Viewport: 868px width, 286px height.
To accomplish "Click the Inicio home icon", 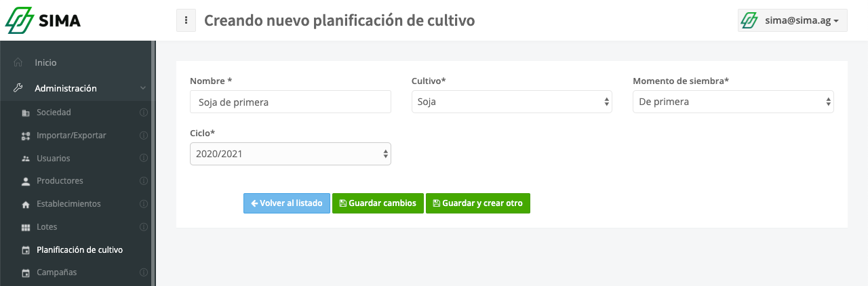I will coord(18,62).
